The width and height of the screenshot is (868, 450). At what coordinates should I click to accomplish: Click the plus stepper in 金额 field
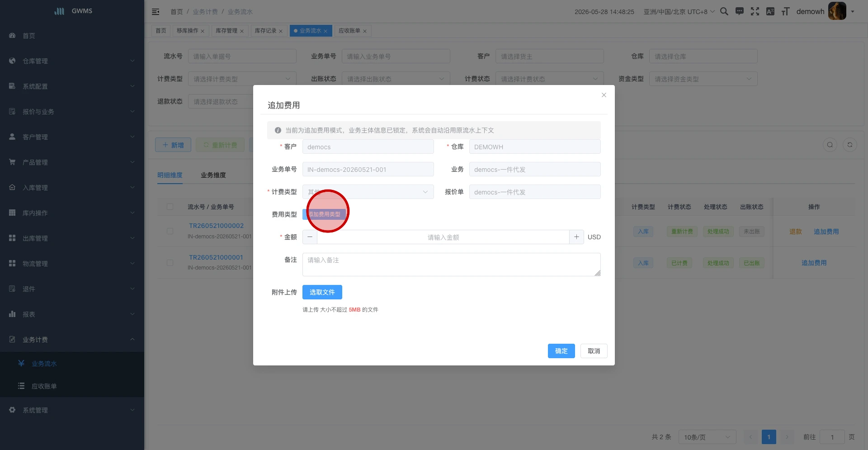pos(576,237)
